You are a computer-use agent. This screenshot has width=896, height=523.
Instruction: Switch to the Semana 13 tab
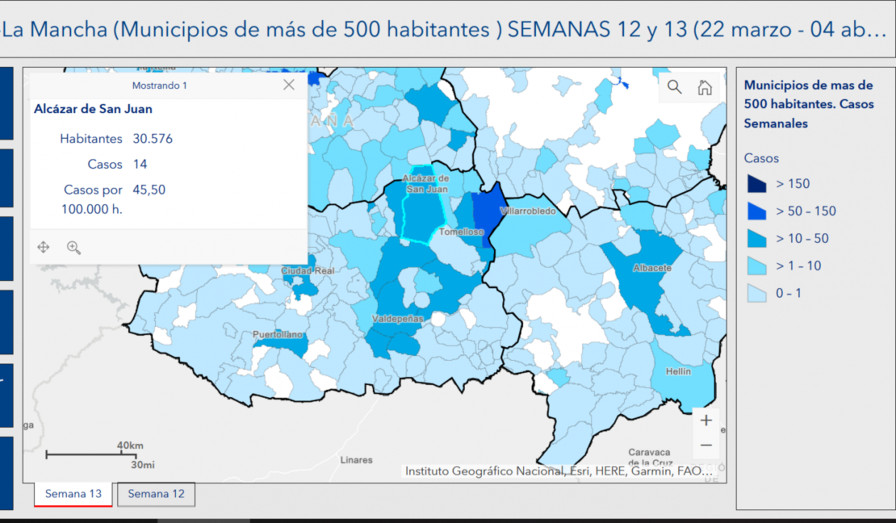(73, 494)
